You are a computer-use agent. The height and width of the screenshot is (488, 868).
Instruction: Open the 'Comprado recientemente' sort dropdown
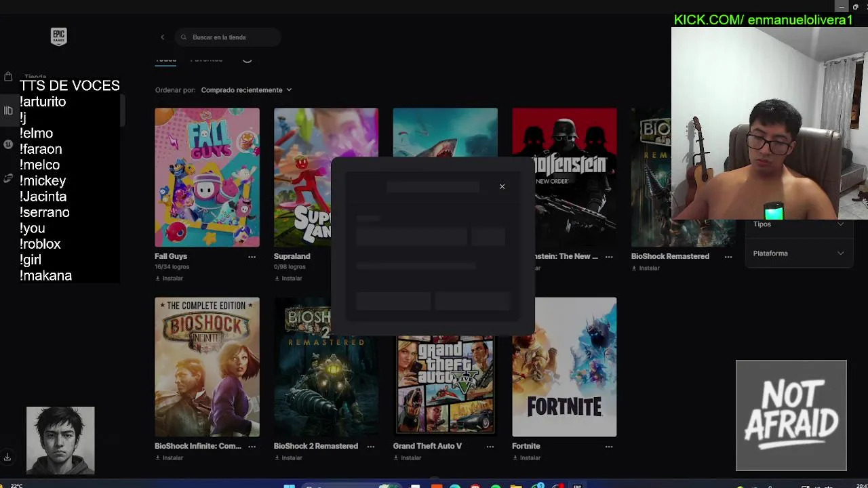[x=246, y=90]
